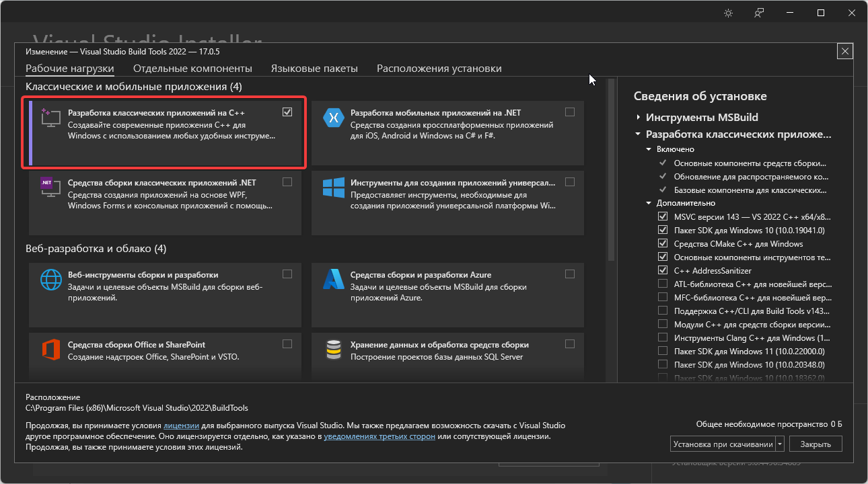Viewport: 868px width, 484px height.
Task: Switch to Отдельные компоненты tab
Action: point(192,69)
